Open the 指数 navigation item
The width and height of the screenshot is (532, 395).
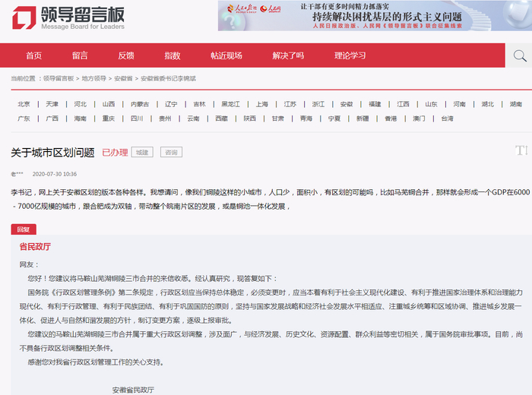point(173,55)
